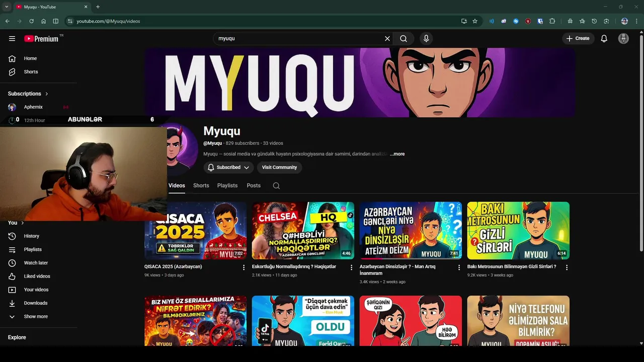Image resolution: width=644 pixels, height=362 pixels.
Task: Switch to the channel Playlists tab
Action: pyautogui.click(x=227, y=186)
